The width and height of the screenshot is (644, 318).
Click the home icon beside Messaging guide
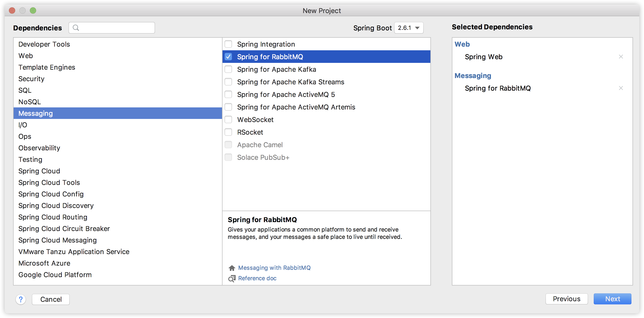(232, 268)
